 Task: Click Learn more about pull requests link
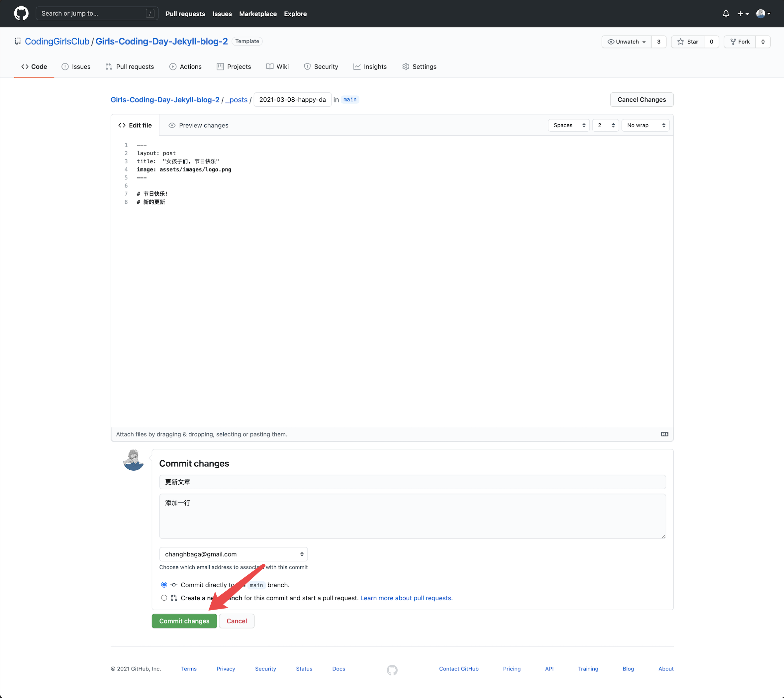406,598
